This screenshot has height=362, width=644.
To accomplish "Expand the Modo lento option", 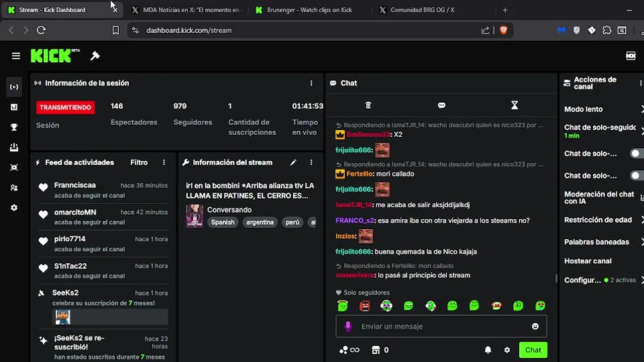I will point(603,109).
